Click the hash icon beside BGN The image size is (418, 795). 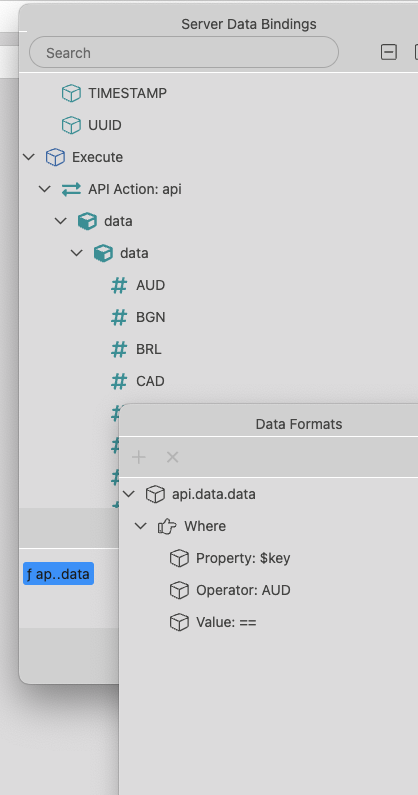click(119, 317)
